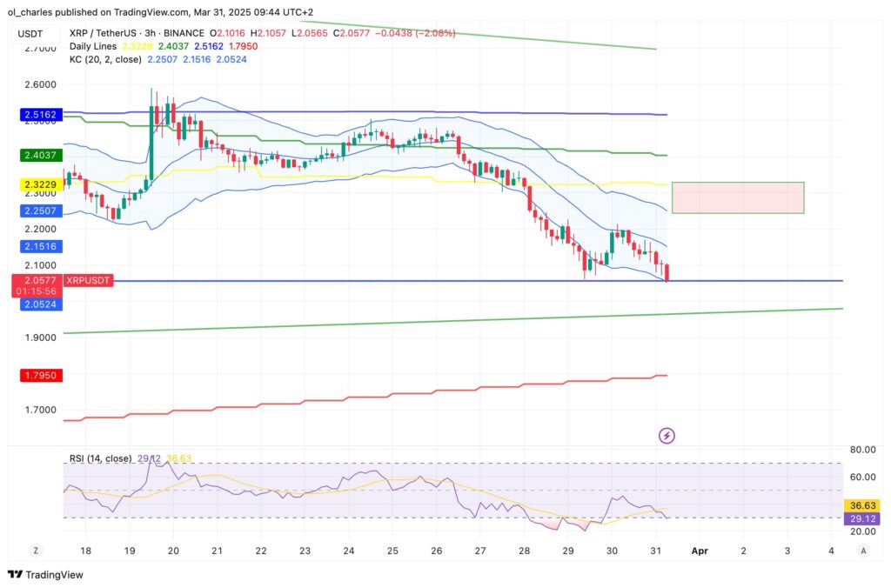Select the XRP / TetherUS symbol title
This screenshot has width=891, height=588.
pyautogui.click(x=104, y=33)
